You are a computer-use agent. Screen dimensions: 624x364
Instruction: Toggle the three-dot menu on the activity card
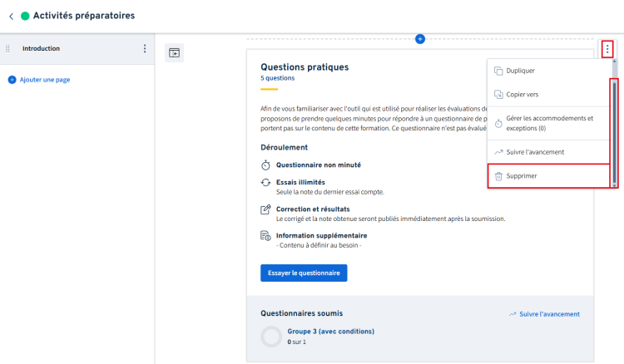coord(607,50)
